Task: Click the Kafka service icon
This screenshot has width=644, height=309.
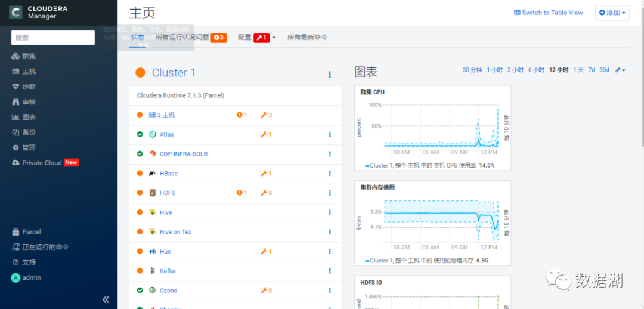Action: pyautogui.click(x=153, y=271)
